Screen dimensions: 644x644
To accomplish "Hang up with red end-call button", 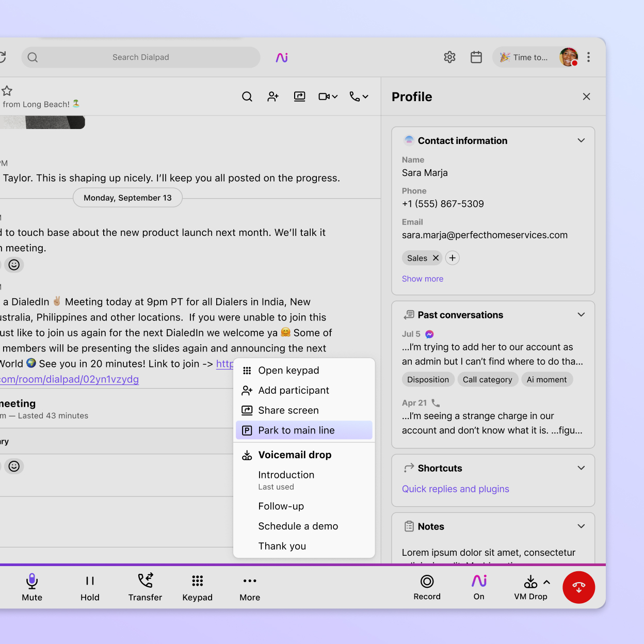I will tap(579, 587).
